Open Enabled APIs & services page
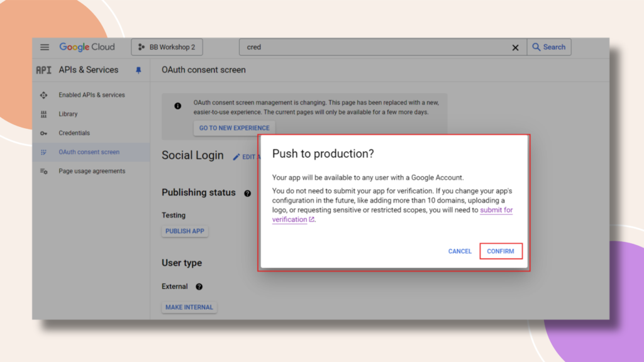The image size is (644, 362). (92, 95)
